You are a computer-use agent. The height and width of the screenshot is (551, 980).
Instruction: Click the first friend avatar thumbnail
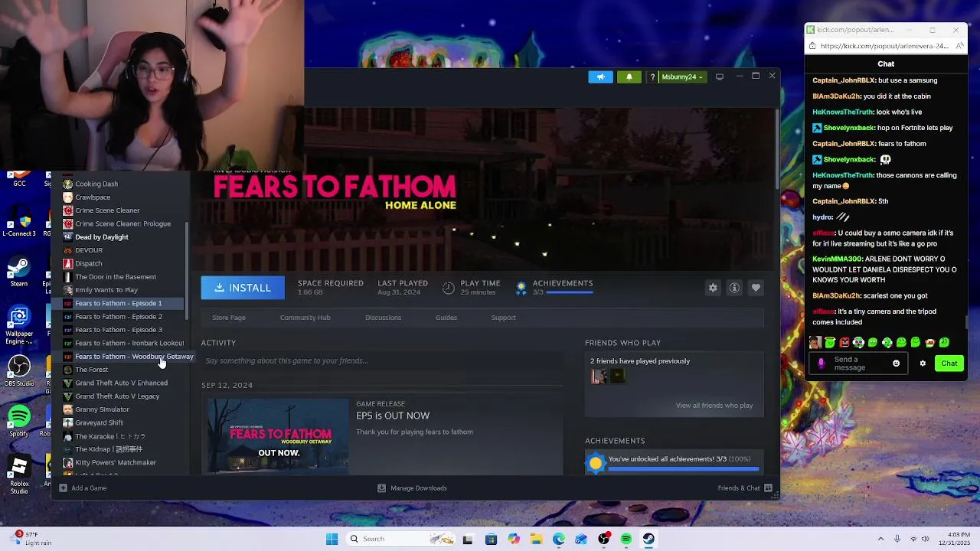tap(599, 376)
